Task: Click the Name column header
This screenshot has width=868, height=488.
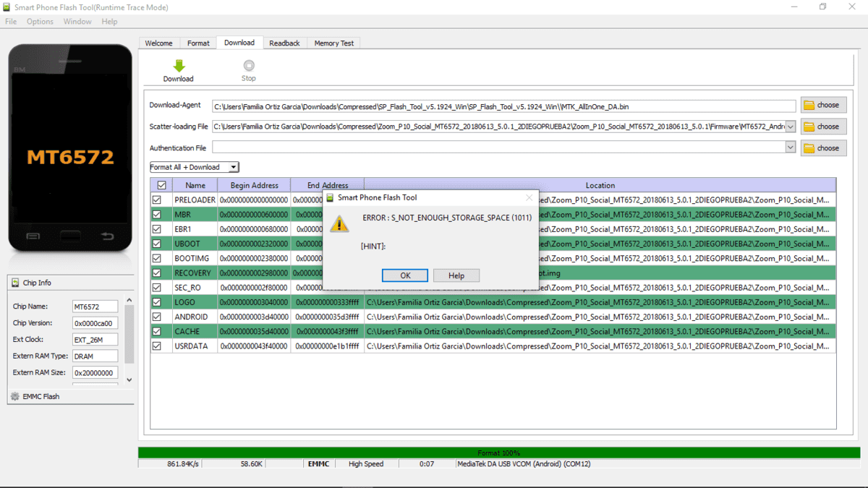Action: click(195, 185)
